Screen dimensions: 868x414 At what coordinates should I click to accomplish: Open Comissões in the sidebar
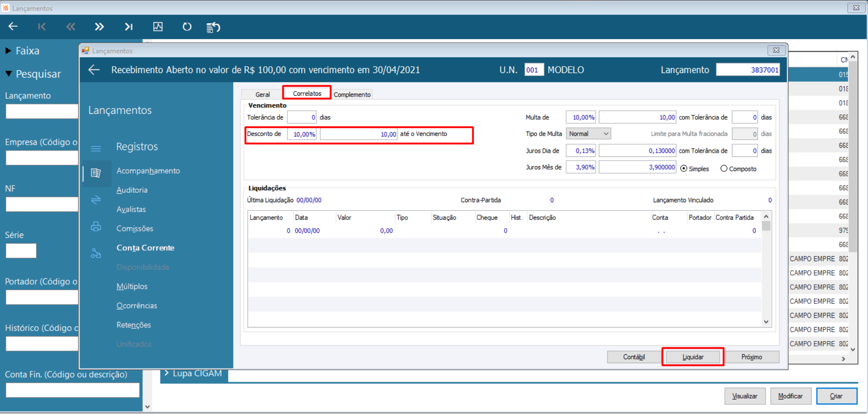[x=135, y=229]
